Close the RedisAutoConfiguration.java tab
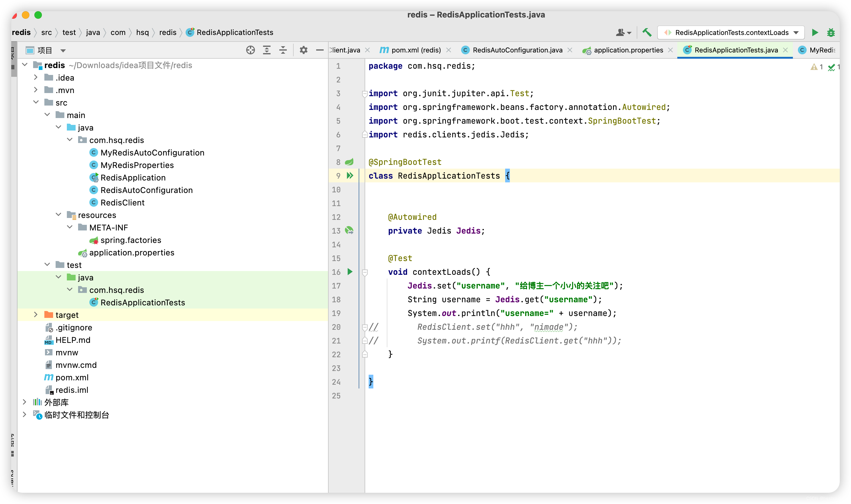The image size is (851, 504). [x=570, y=50]
